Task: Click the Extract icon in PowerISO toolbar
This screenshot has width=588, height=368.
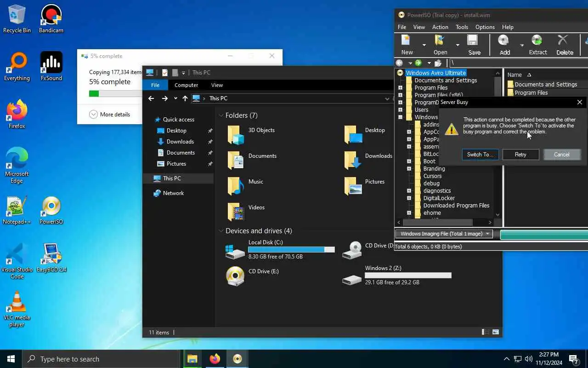Action: (x=537, y=41)
